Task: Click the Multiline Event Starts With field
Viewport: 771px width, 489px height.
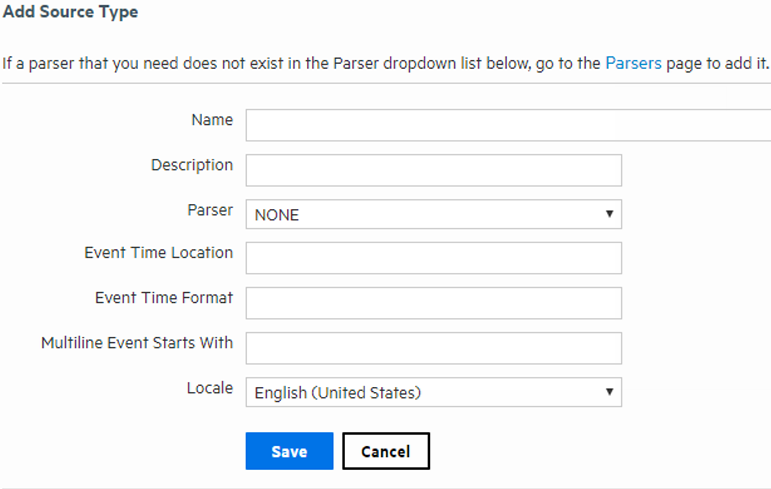Action: 433,348
